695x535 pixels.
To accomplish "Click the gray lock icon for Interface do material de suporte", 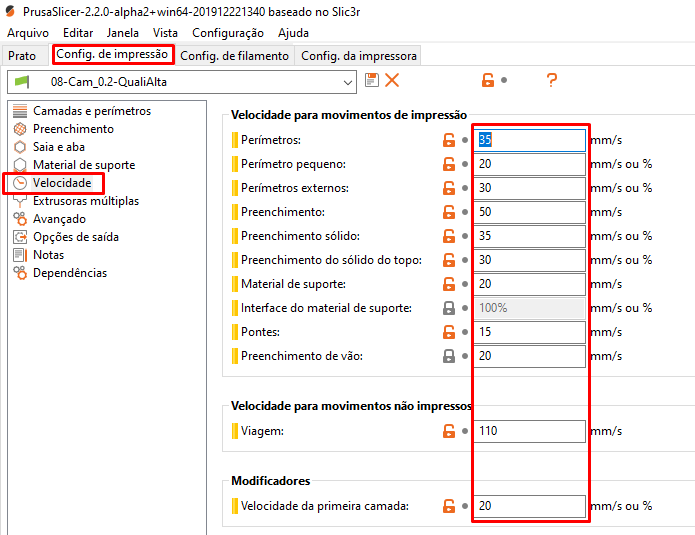I will (449, 308).
